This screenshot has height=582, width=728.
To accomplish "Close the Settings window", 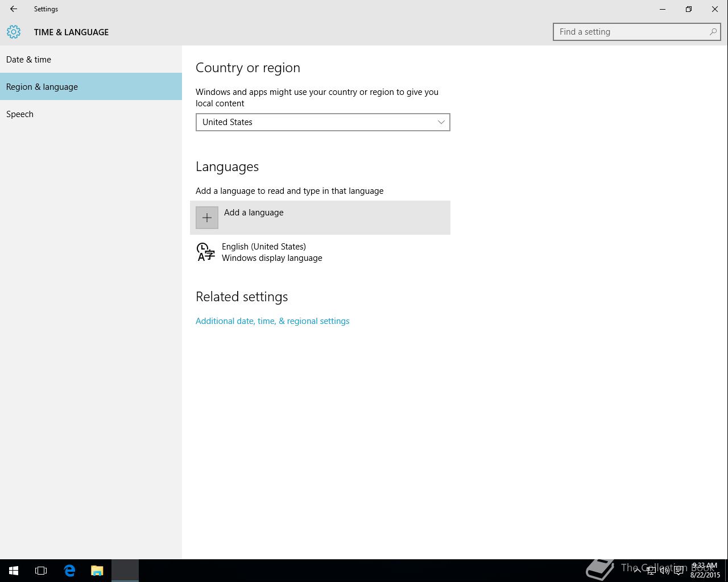I will point(715,9).
